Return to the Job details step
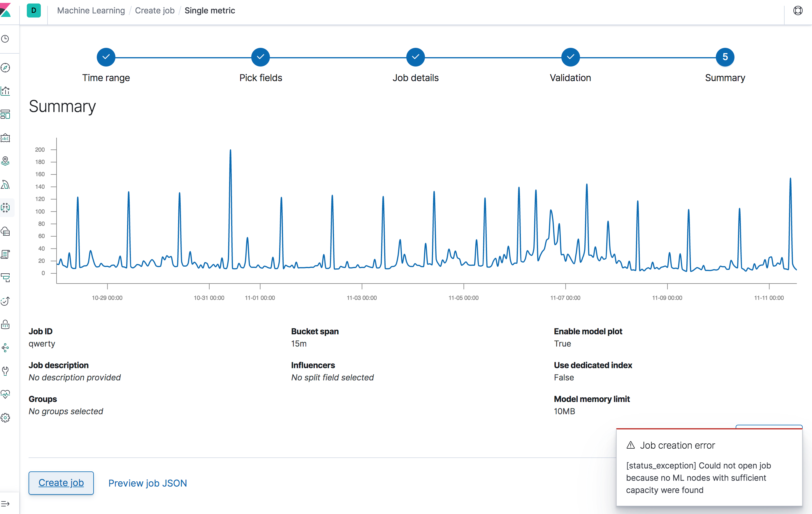The width and height of the screenshot is (812, 514). pos(415,57)
